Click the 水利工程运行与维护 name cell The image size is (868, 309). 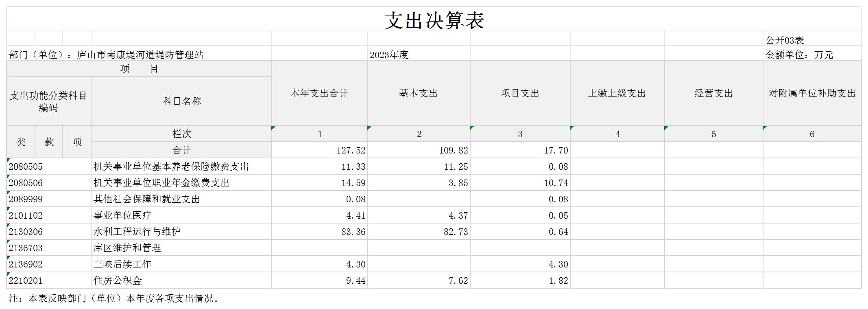pyautogui.click(x=137, y=232)
